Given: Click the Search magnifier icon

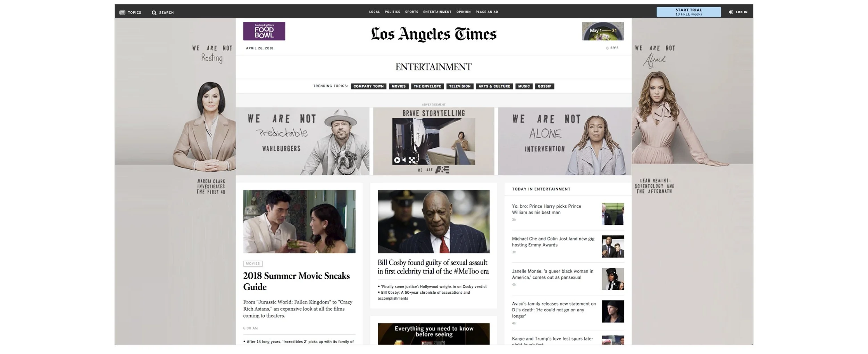Looking at the screenshot, I should [154, 12].
